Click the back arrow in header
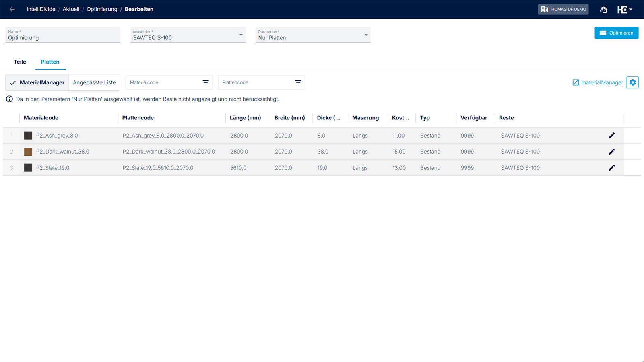This screenshot has width=644, height=362. tap(12, 9)
